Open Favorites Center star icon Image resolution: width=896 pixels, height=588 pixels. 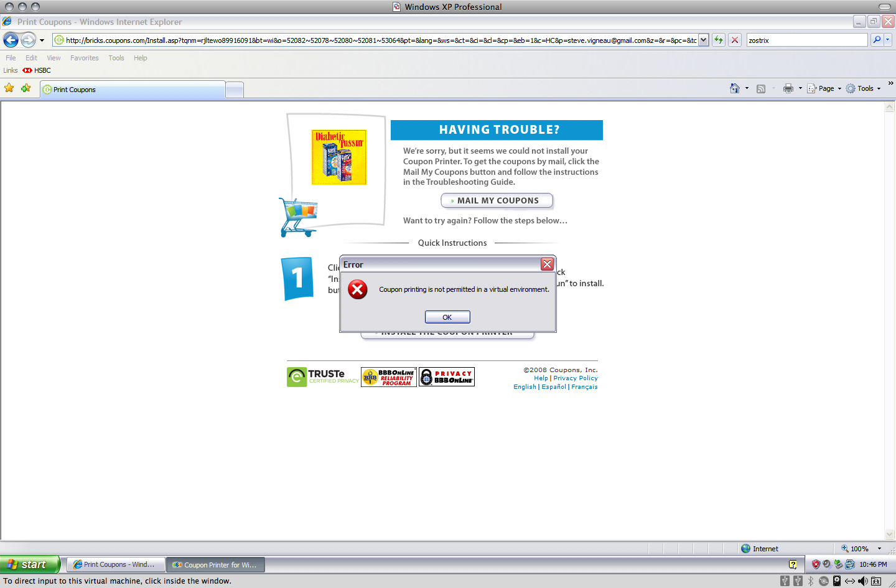[x=9, y=88]
